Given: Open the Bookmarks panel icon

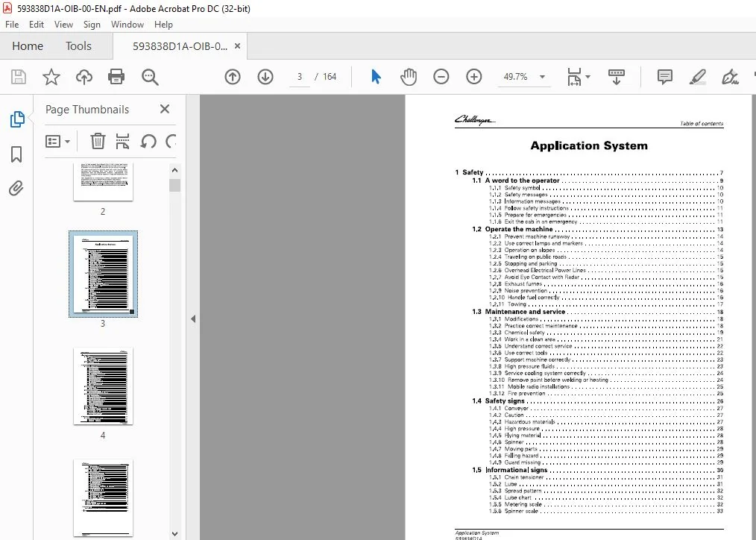Looking at the screenshot, I should [16, 154].
